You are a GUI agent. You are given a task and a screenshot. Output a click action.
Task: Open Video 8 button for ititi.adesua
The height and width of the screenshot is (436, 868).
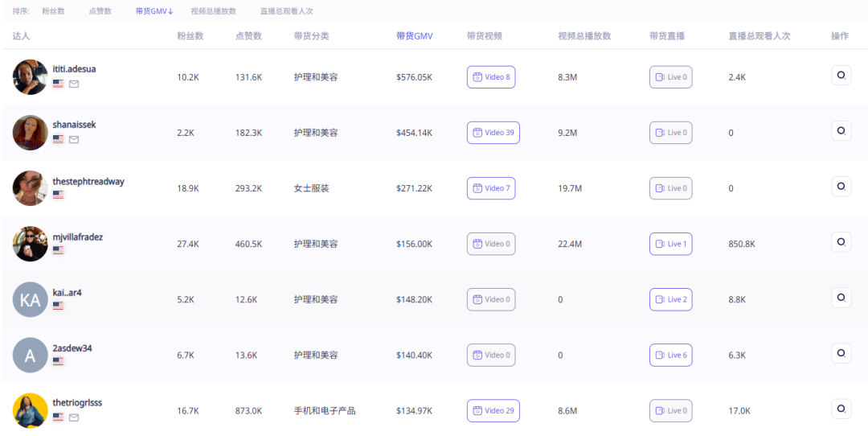pyautogui.click(x=492, y=77)
